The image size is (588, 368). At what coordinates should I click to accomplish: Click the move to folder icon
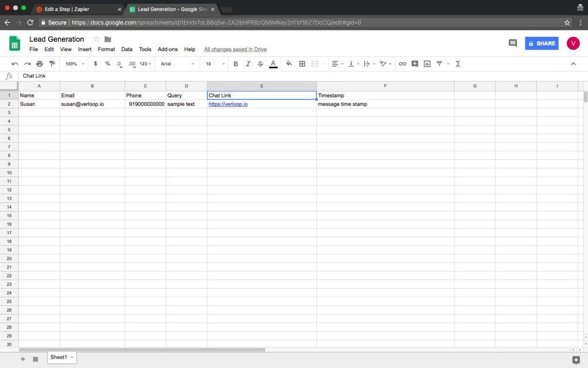coord(108,39)
